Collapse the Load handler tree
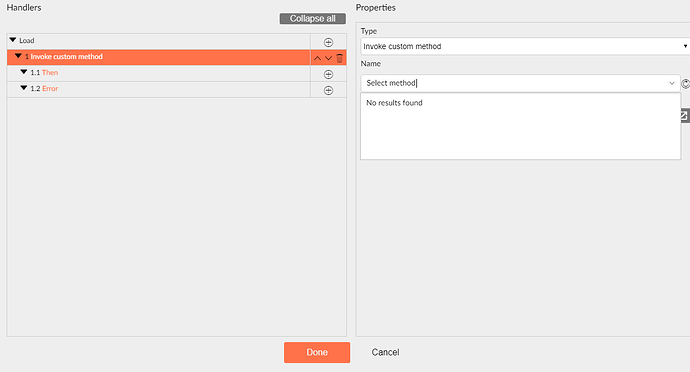The height and width of the screenshot is (372, 690). [13, 40]
